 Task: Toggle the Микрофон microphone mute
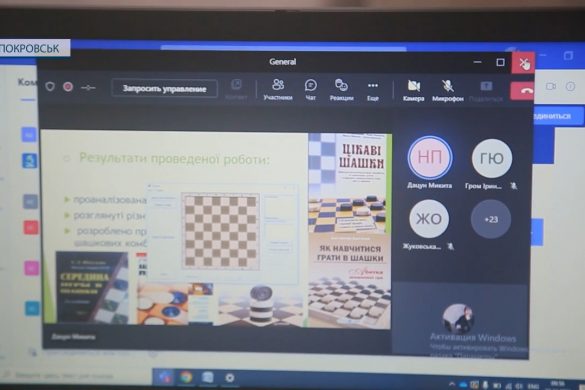coord(448,91)
